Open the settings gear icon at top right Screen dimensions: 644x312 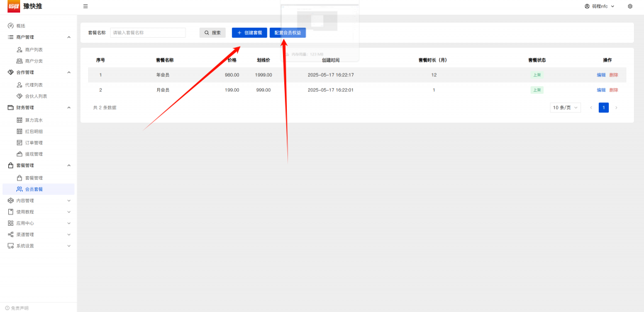click(x=630, y=6)
